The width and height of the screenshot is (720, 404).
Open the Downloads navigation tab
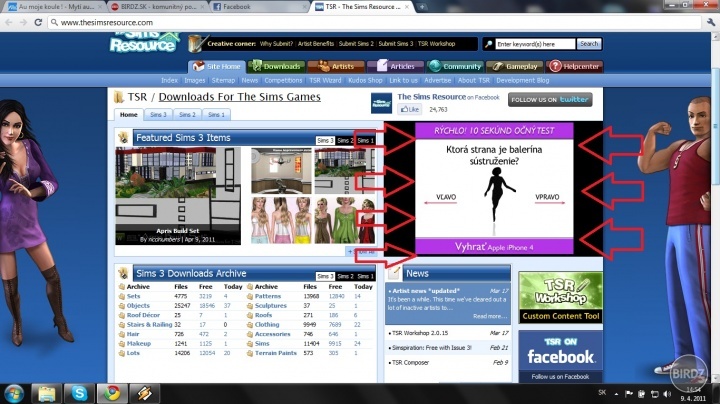[x=276, y=67]
